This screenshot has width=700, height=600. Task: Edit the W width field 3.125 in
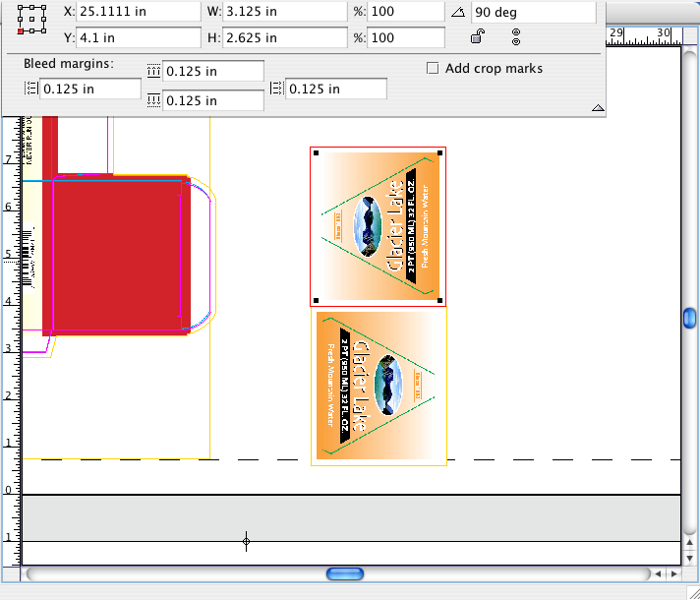(x=285, y=12)
